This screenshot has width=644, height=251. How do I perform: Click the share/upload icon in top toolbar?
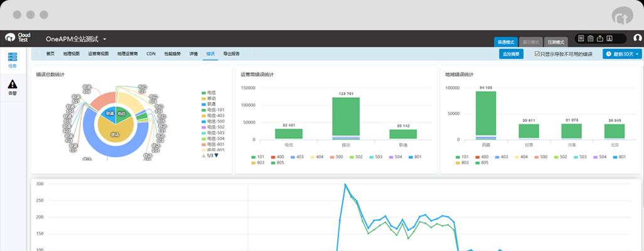[x=599, y=38]
